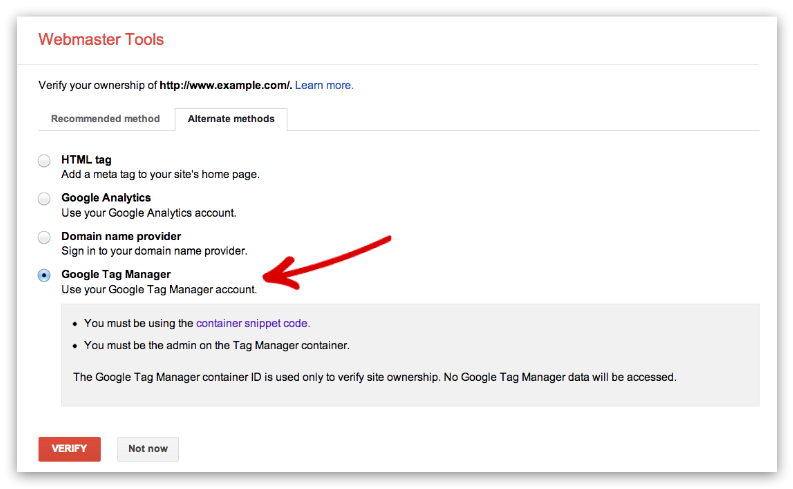This screenshot has height=489, width=793.
Task: Click the 'Add a meta tag' description
Action: tap(160, 174)
